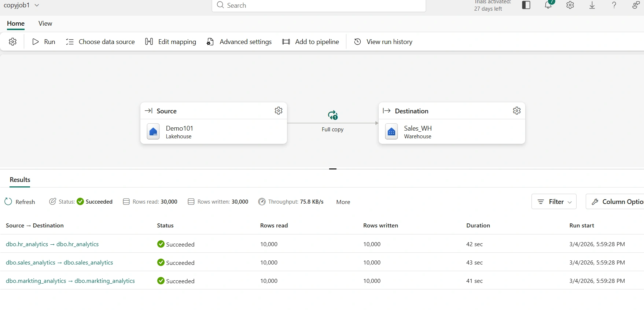Open the Filter dropdown
This screenshot has width=644, height=310.
pyautogui.click(x=554, y=202)
